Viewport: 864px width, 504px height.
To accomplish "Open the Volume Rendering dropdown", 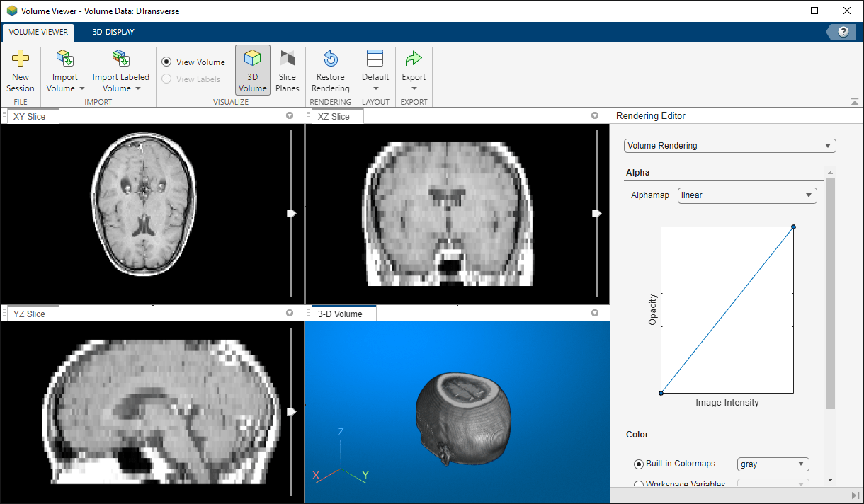I will (729, 145).
